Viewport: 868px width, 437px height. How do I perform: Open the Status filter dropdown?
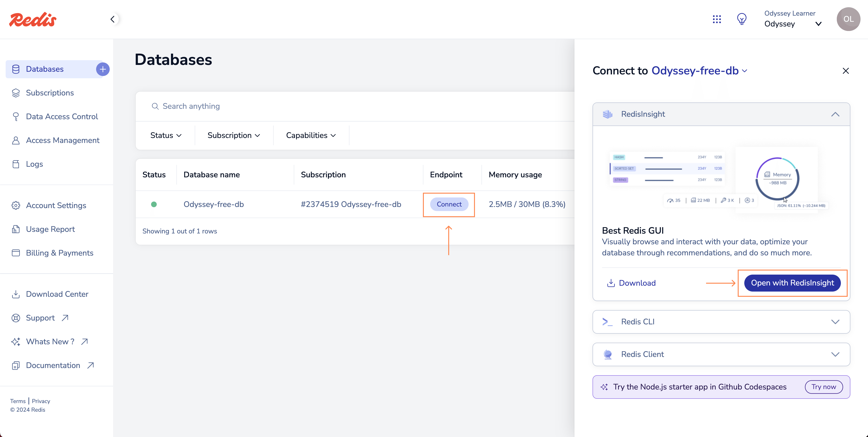[166, 135]
